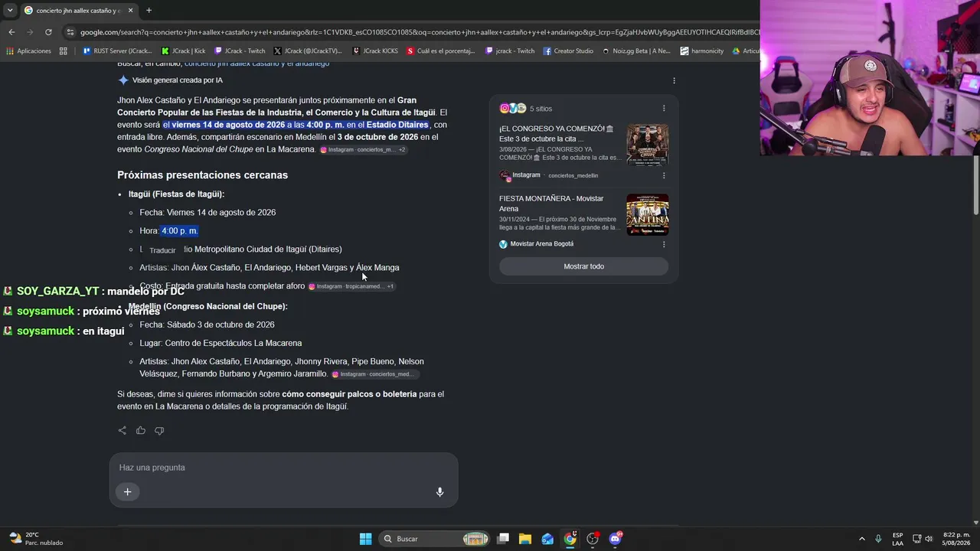Expand the hidden system tray icons chevron
980x551 pixels.
[x=861, y=539]
